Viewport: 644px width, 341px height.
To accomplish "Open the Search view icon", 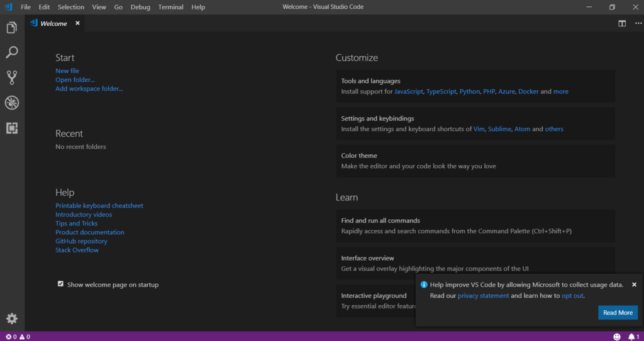I will (12, 53).
